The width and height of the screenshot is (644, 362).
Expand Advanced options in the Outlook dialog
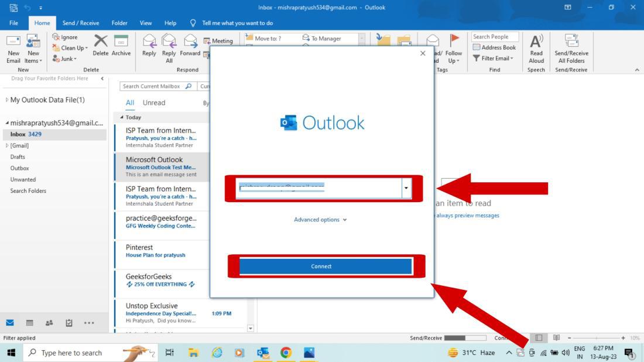click(x=320, y=219)
